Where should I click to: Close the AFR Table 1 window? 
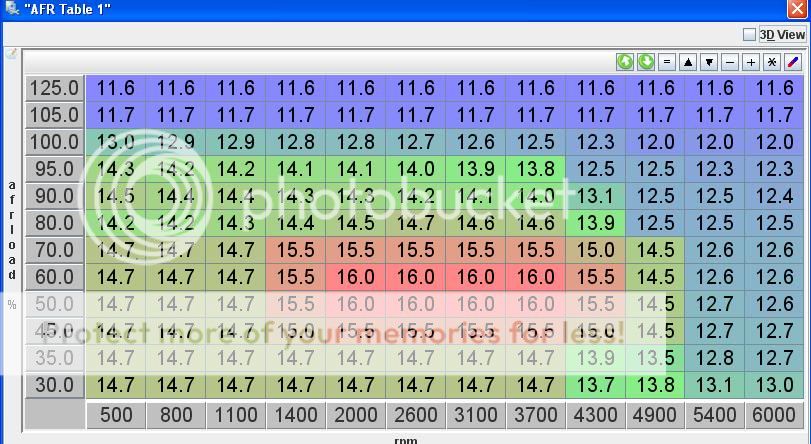(796, 9)
